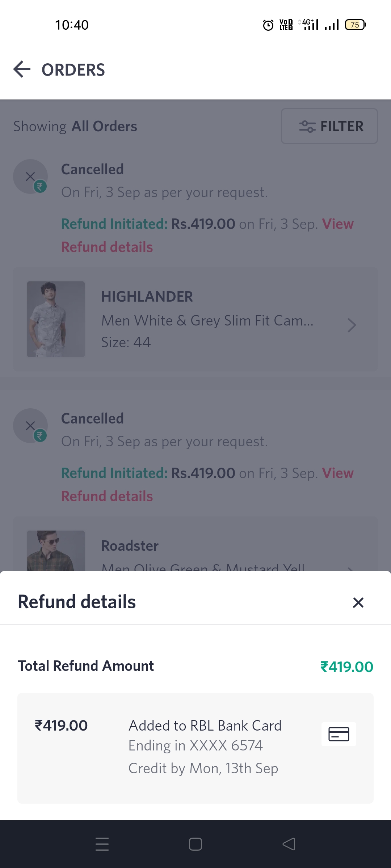Tap the Added to RBL Bank Card entry
This screenshot has height=868, width=391.
pos(205,726)
